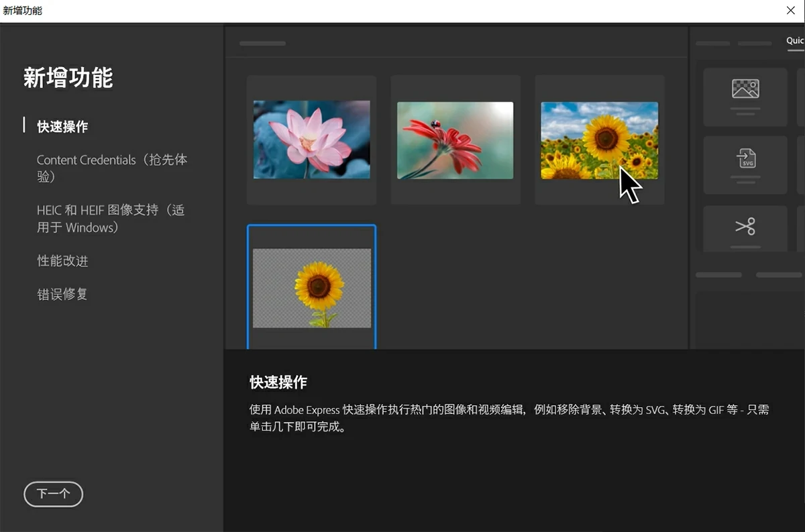805x532 pixels.
Task: Click the first placeholder tab left of Quick
Action: [x=712, y=44]
